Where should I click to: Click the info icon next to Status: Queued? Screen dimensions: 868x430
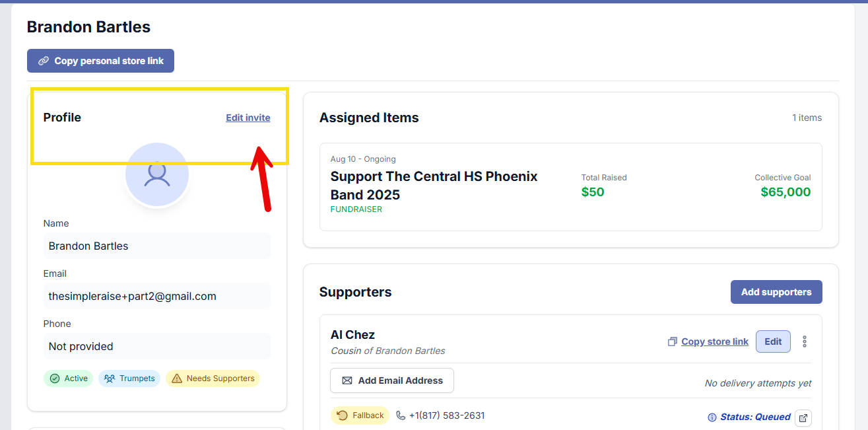[712, 417]
